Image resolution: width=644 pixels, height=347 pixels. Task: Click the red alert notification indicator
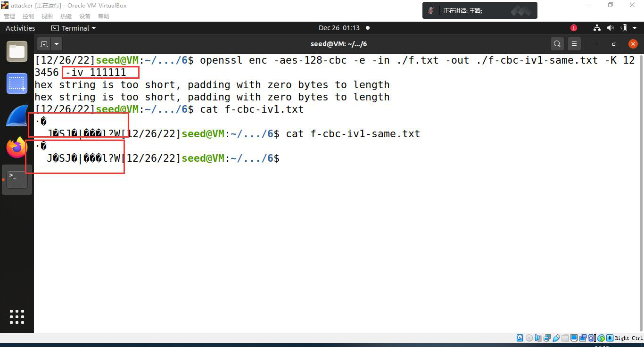point(574,28)
